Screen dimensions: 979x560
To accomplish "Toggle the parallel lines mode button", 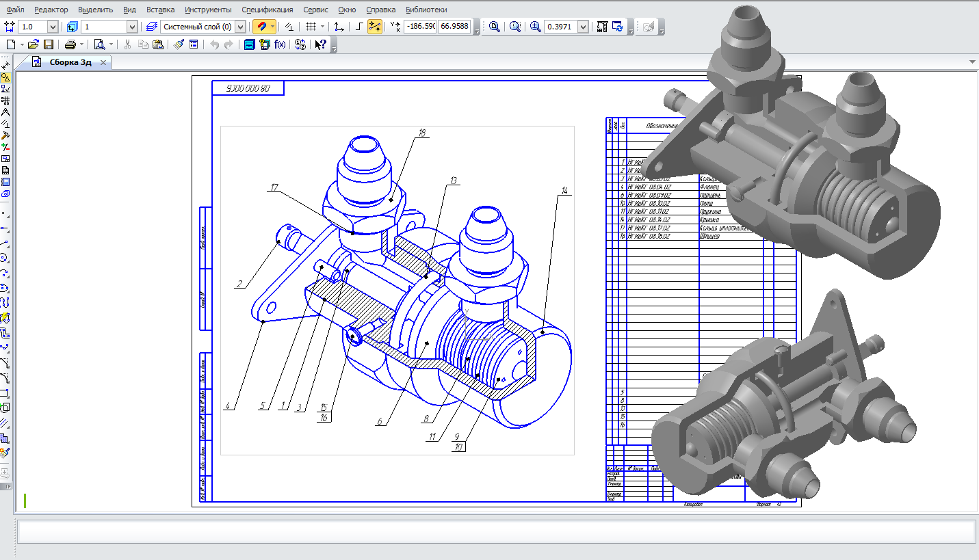I will click(x=289, y=27).
